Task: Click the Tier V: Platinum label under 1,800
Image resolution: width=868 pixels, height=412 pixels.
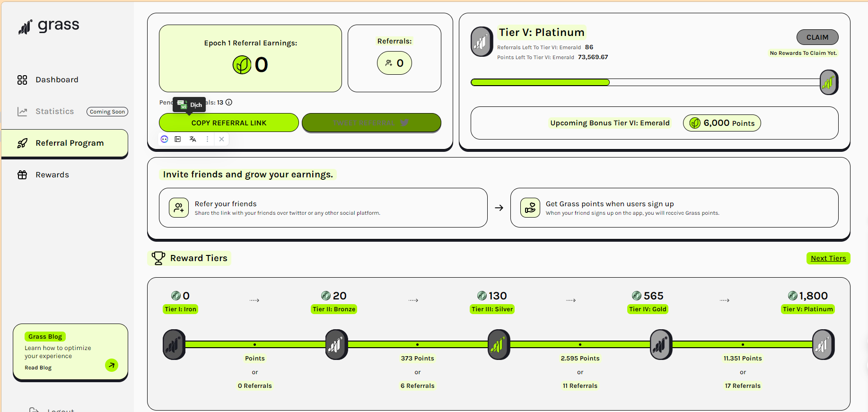Action: [x=808, y=309]
